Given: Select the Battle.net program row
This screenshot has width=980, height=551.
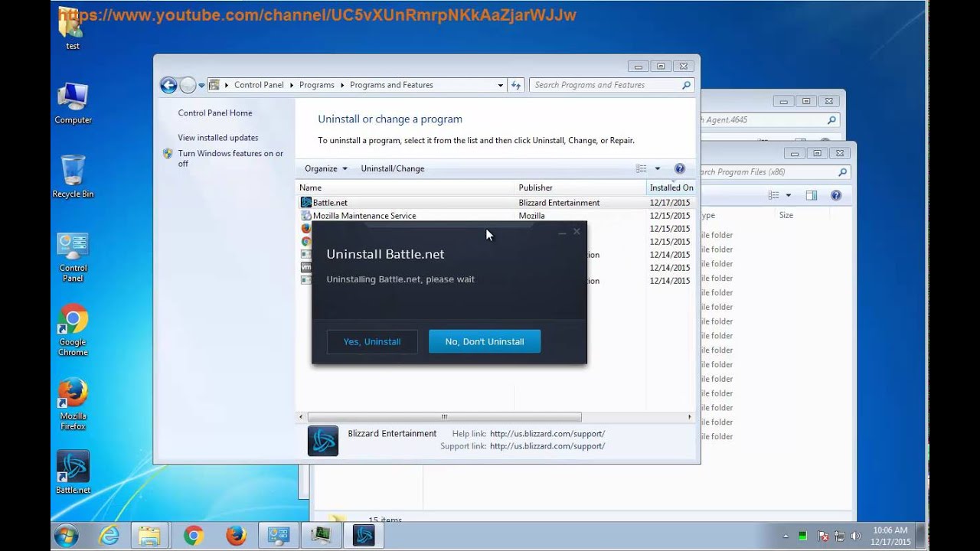Looking at the screenshot, I should coord(496,203).
